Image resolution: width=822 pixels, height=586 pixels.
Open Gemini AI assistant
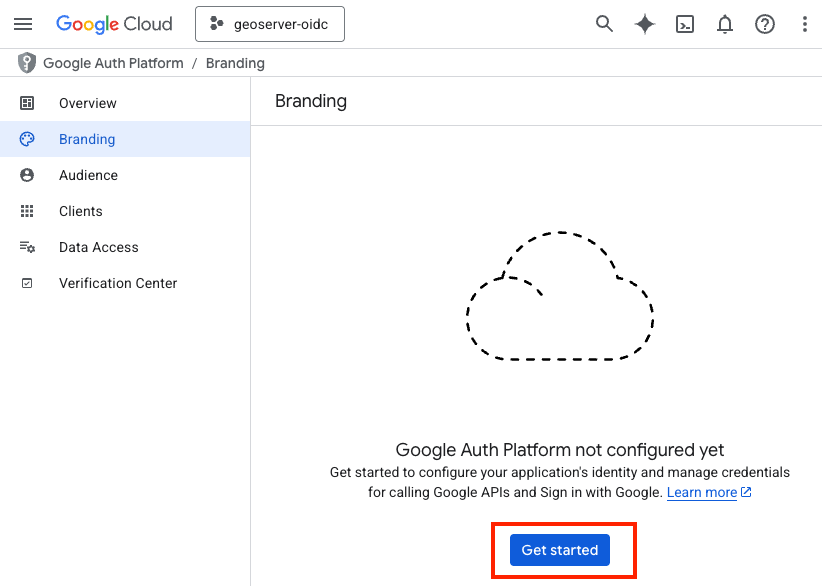tap(644, 23)
